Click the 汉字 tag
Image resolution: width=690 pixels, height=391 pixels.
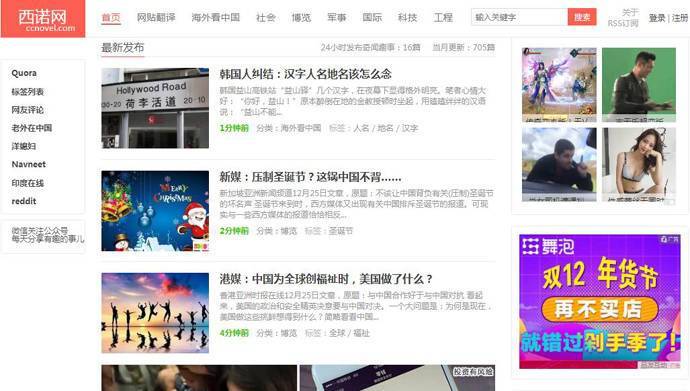(410, 128)
